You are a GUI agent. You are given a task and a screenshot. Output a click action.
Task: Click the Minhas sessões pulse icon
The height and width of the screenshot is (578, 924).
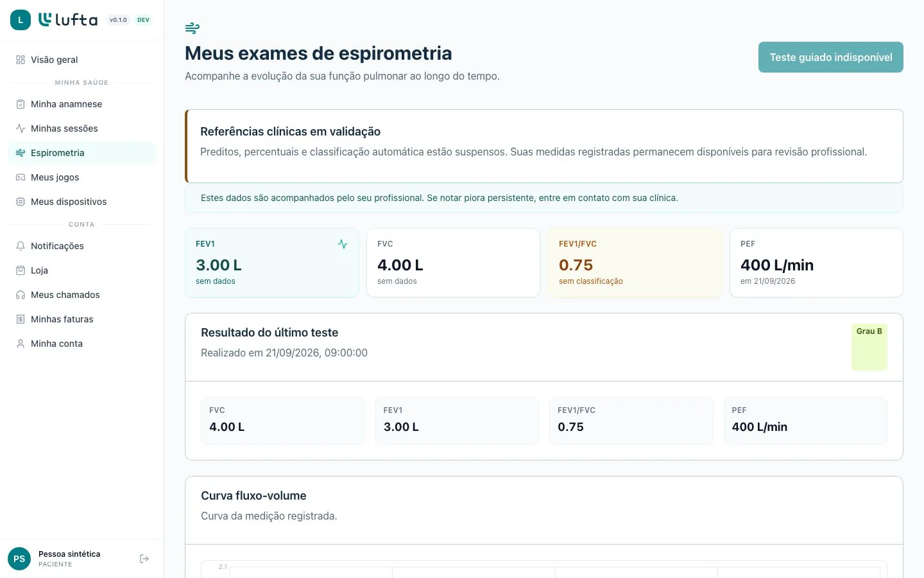[x=21, y=128]
